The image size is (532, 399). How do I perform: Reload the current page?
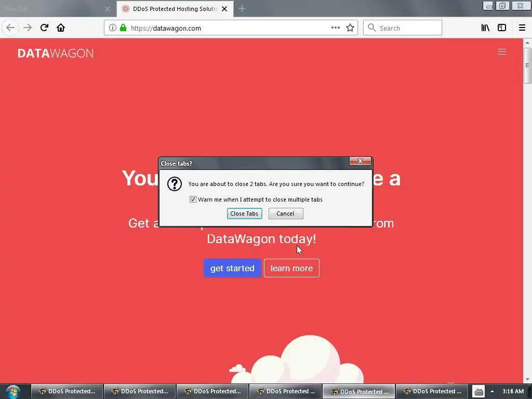tap(44, 28)
